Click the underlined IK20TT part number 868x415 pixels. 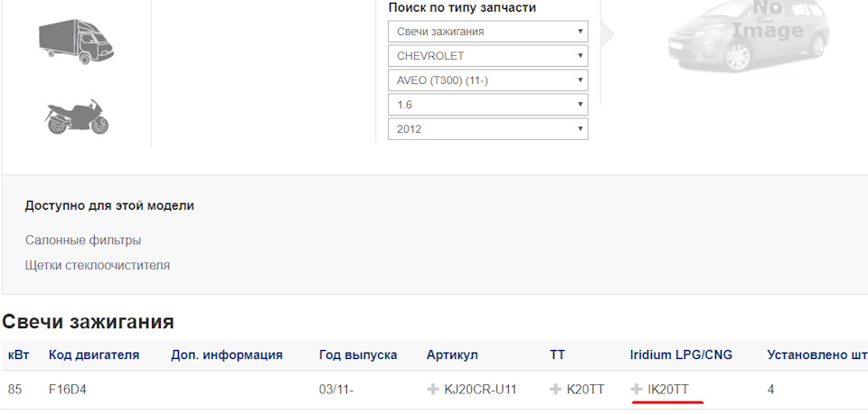668,390
